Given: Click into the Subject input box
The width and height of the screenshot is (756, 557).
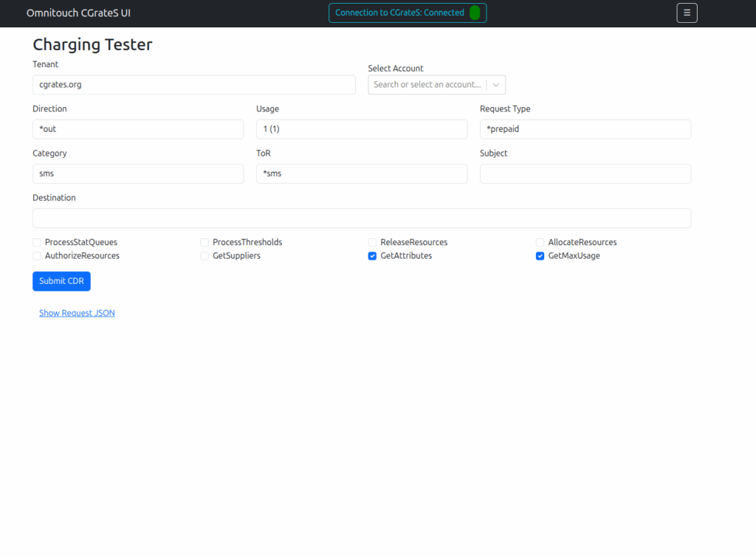Looking at the screenshot, I should (x=585, y=174).
